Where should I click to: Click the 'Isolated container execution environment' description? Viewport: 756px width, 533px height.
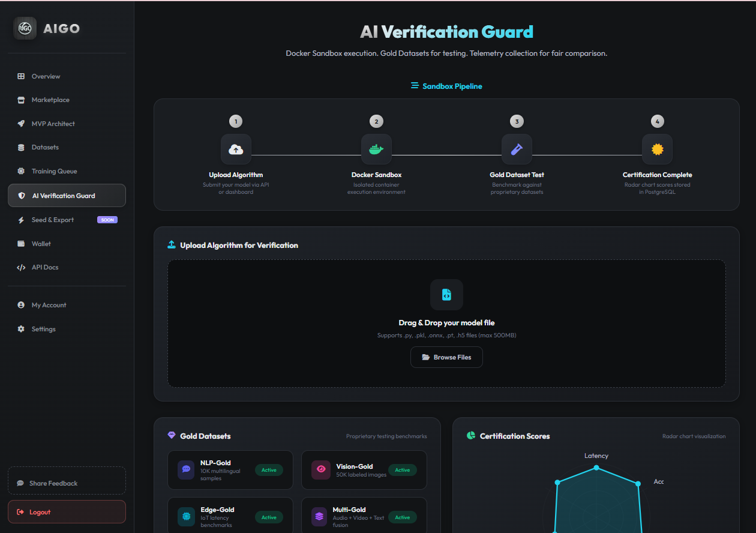pyautogui.click(x=376, y=188)
